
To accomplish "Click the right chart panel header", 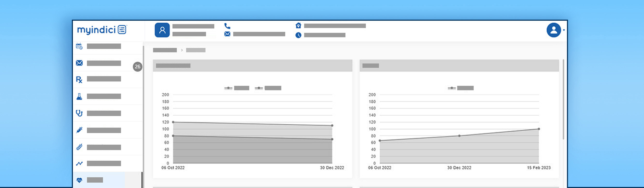I will pos(459,66).
